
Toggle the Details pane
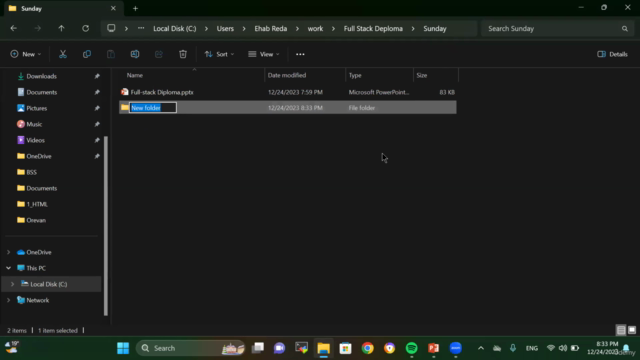click(x=612, y=54)
